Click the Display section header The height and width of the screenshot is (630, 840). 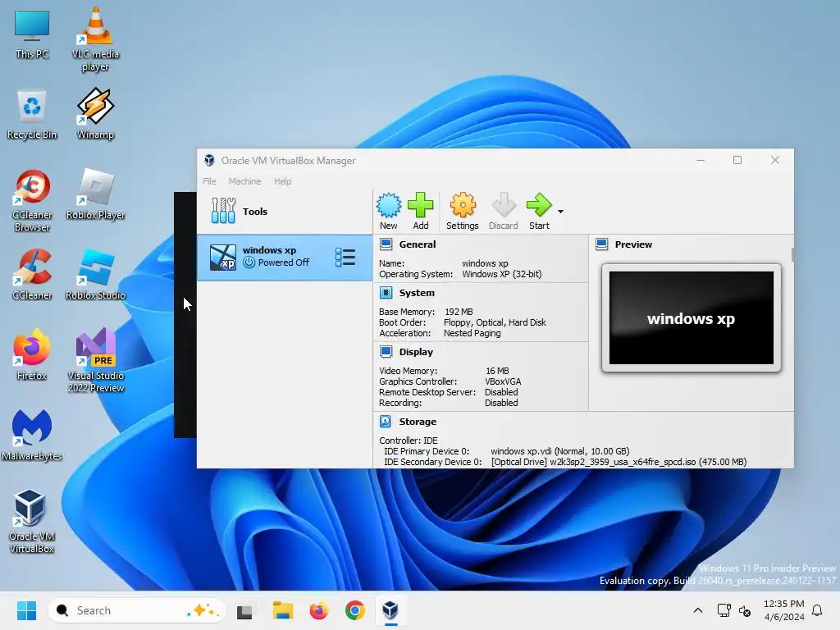[416, 352]
